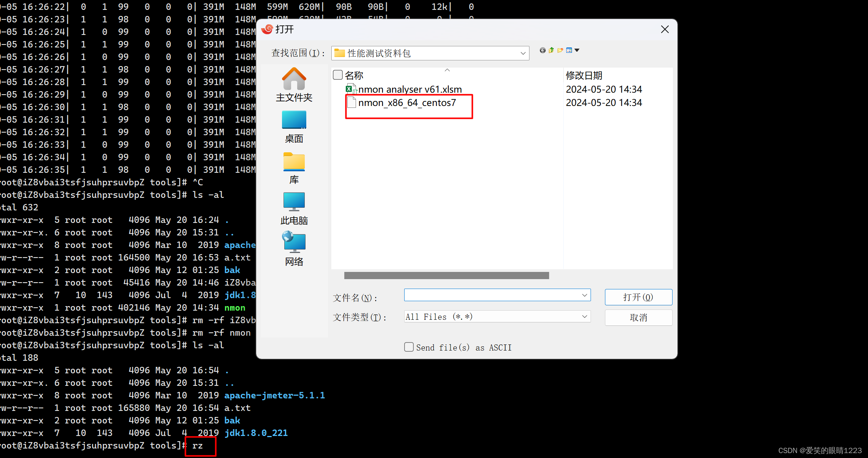This screenshot has height=458, width=868.
Task: Create a new folder
Action: coord(560,50)
